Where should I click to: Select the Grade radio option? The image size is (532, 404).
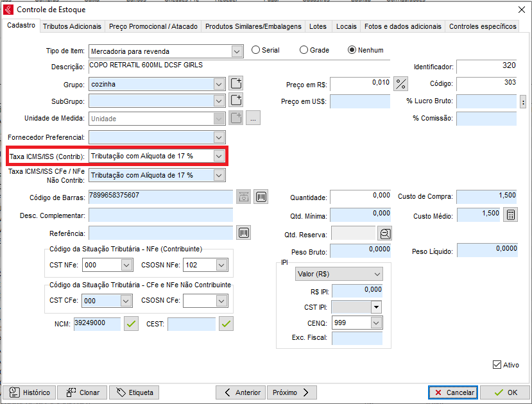(x=304, y=50)
